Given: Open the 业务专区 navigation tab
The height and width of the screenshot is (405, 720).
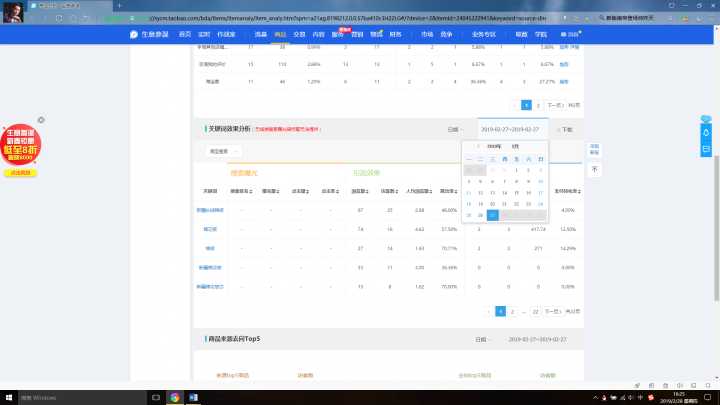Looking at the screenshot, I should pos(484,34).
